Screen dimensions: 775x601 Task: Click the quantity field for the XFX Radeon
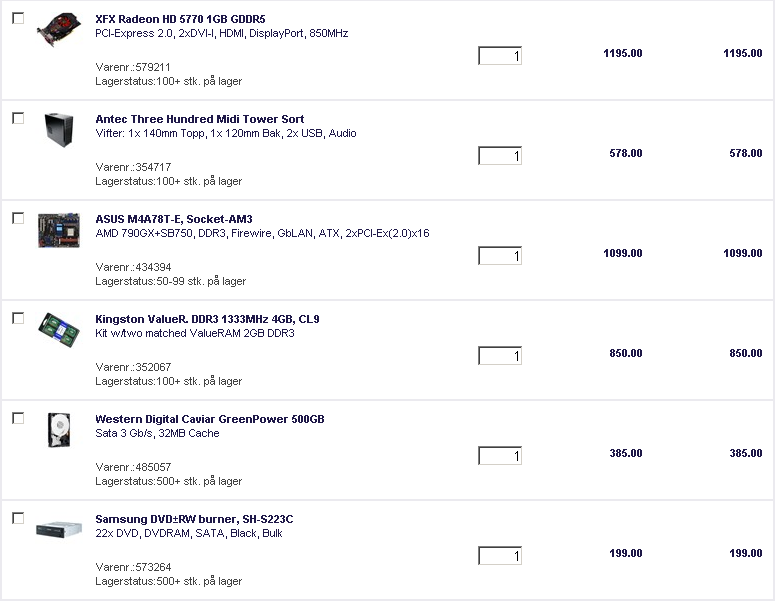click(x=500, y=56)
